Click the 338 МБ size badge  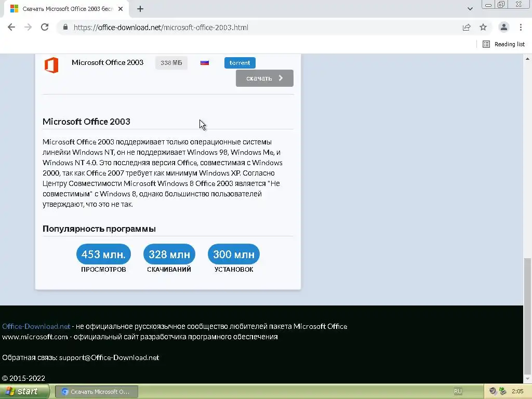click(171, 63)
